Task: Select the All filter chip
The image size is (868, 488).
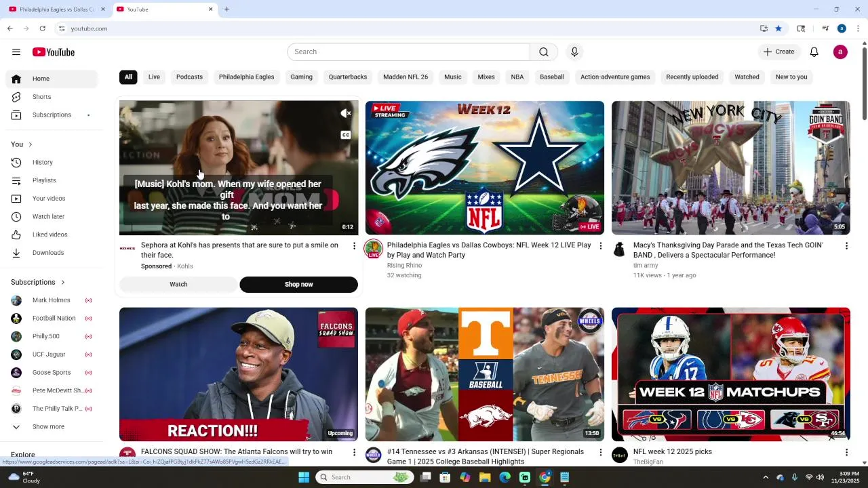Action: (x=128, y=77)
